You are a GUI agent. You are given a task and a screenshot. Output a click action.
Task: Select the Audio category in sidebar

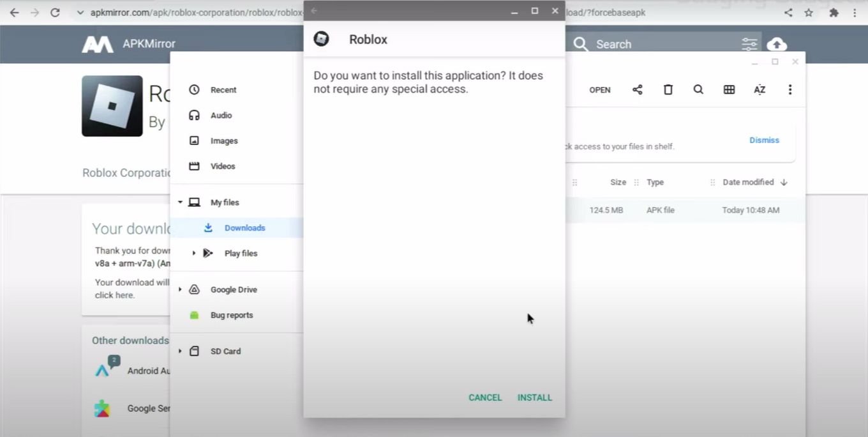click(221, 115)
